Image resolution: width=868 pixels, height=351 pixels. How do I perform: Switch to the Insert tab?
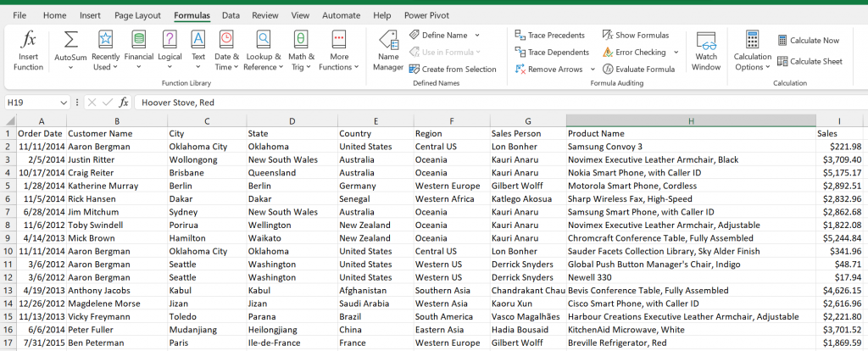[90, 15]
